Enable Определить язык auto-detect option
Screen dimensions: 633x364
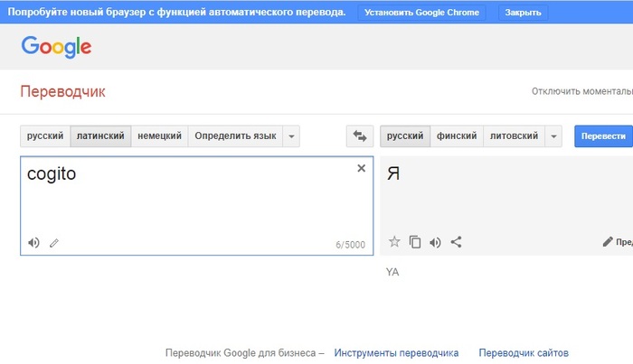(235, 136)
